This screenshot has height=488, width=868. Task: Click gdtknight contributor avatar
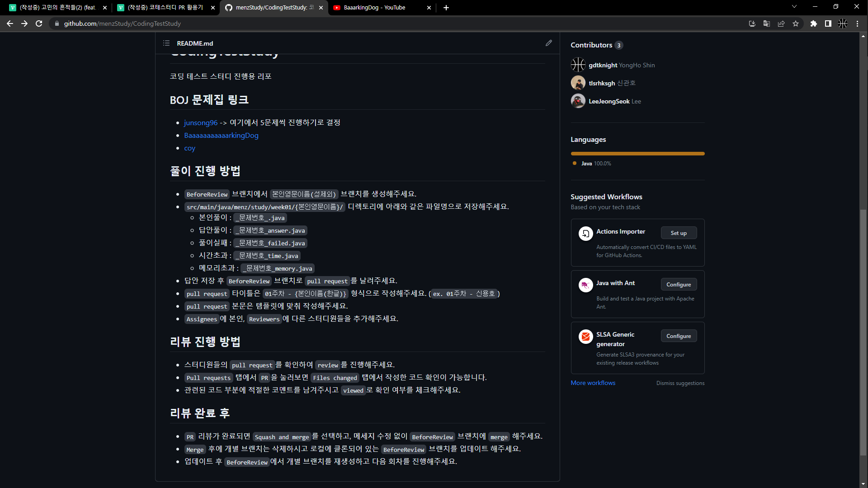pyautogui.click(x=578, y=65)
